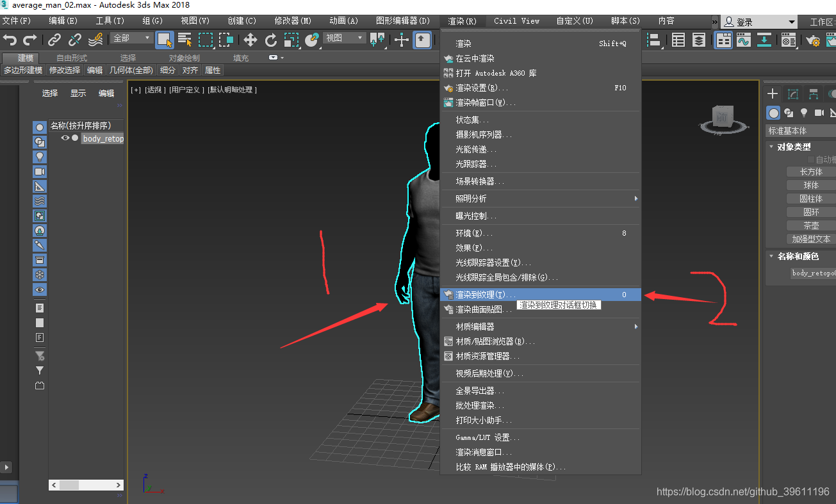The image size is (836, 504).
Task: Select Shapes category in Create panel
Action: click(789, 113)
